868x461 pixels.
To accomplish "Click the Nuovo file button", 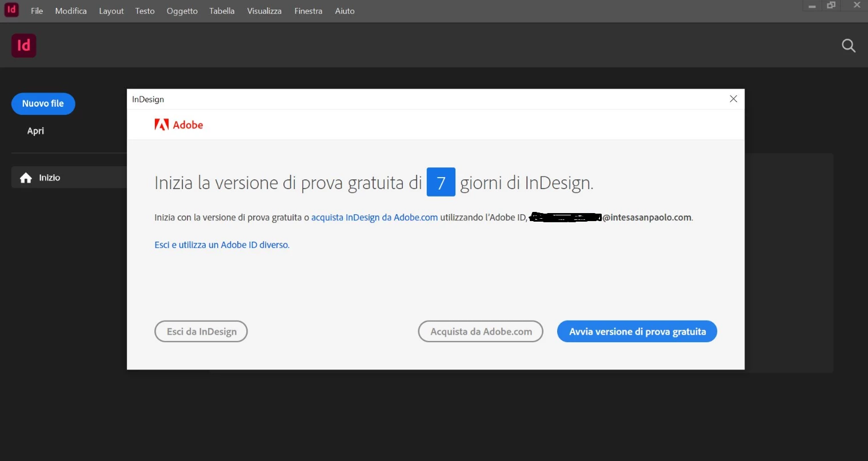I will coord(43,103).
